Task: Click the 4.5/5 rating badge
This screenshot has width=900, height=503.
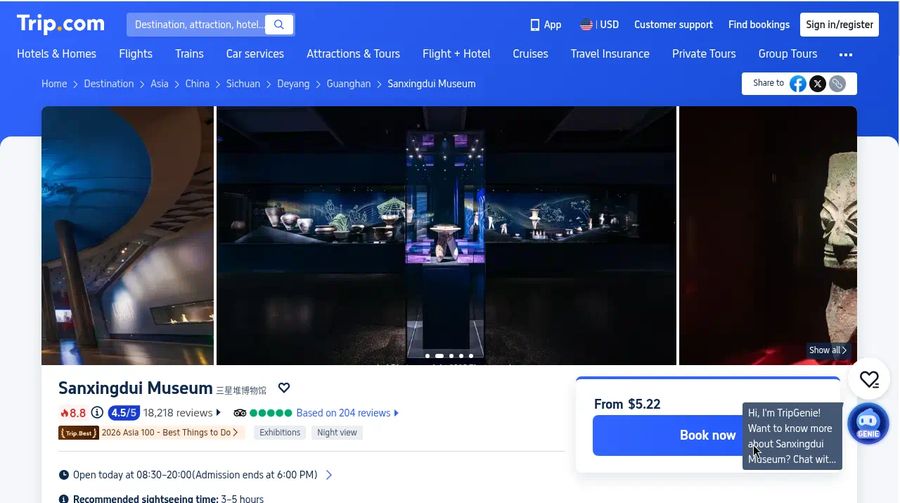Action: tap(123, 413)
